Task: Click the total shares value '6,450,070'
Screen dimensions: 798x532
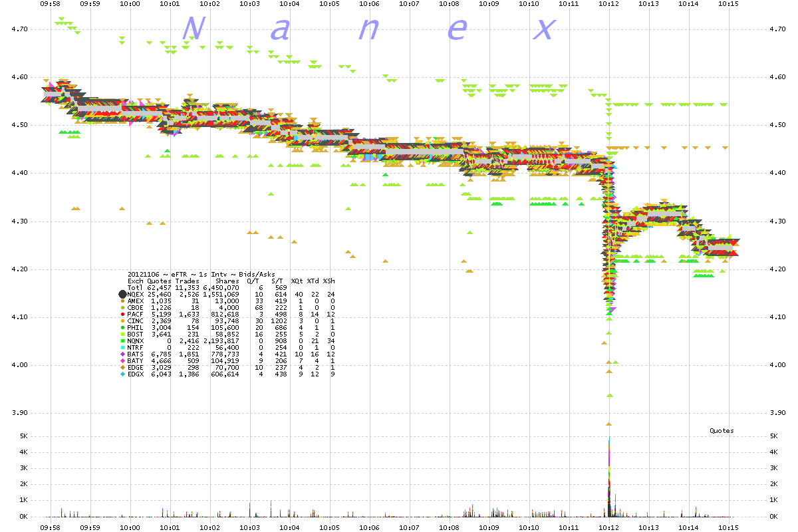Action: [221, 287]
